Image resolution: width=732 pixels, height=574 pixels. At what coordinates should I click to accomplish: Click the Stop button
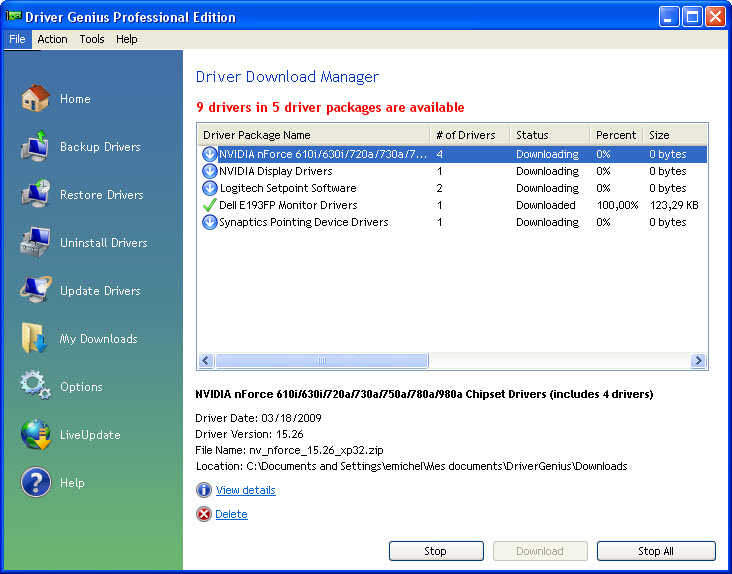pos(436,551)
